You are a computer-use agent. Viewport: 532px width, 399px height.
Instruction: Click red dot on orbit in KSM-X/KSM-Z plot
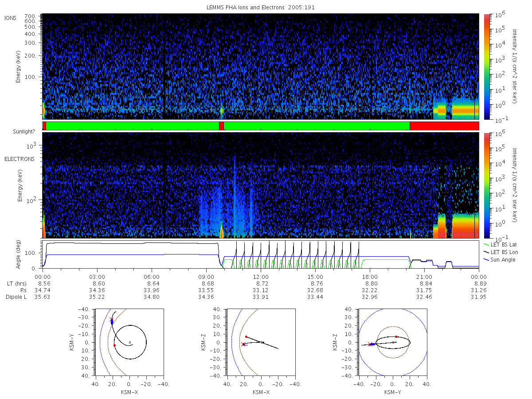tap(246, 336)
